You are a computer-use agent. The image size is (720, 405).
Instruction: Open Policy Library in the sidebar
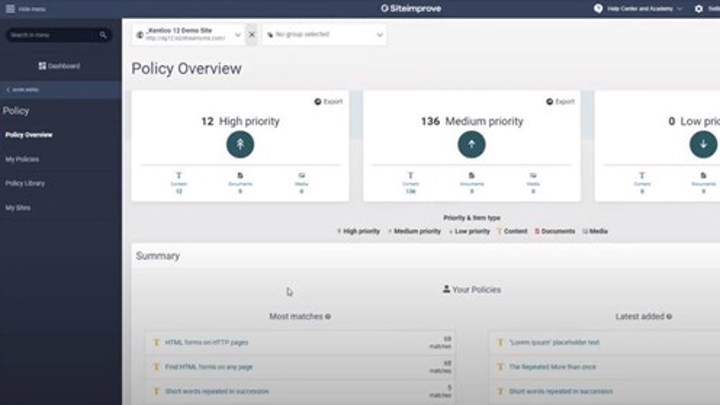tap(25, 183)
